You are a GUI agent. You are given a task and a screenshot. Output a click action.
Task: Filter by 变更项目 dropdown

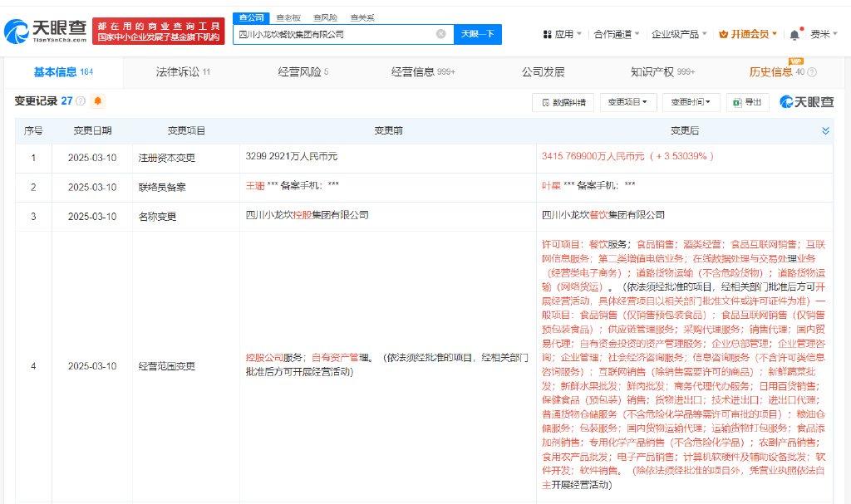tap(628, 102)
